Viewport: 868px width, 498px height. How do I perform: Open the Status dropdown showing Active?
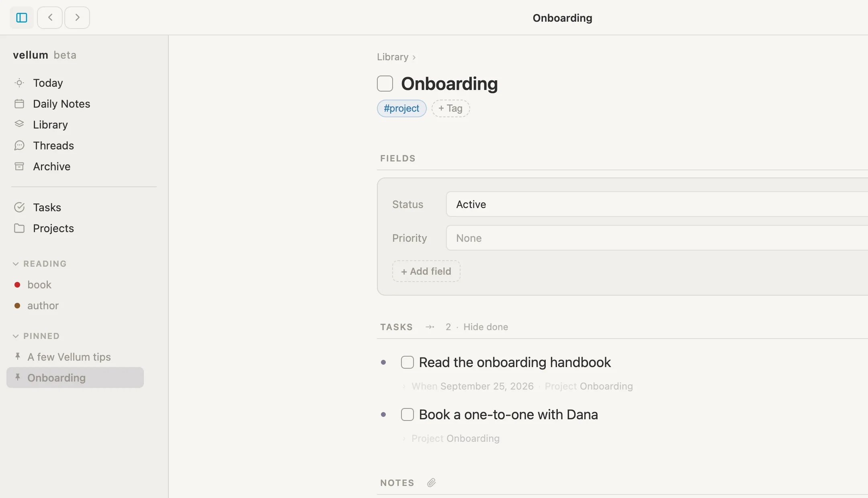tap(657, 204)
